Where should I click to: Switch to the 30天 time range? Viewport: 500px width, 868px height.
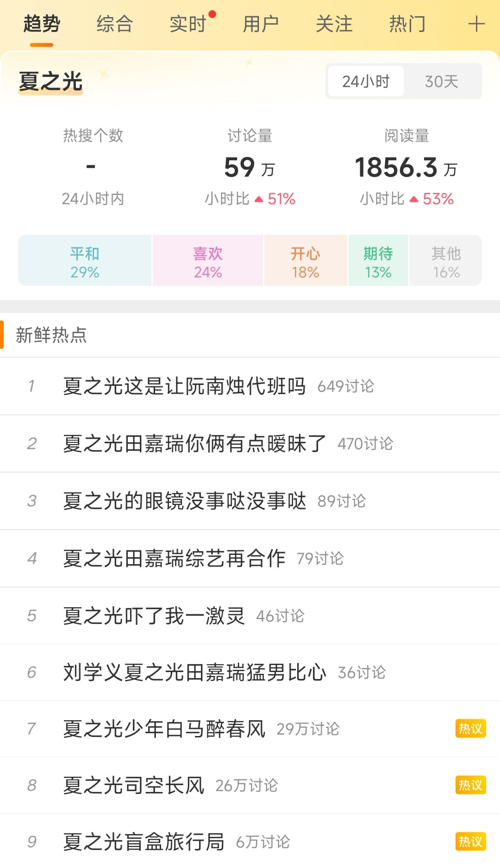442,82
